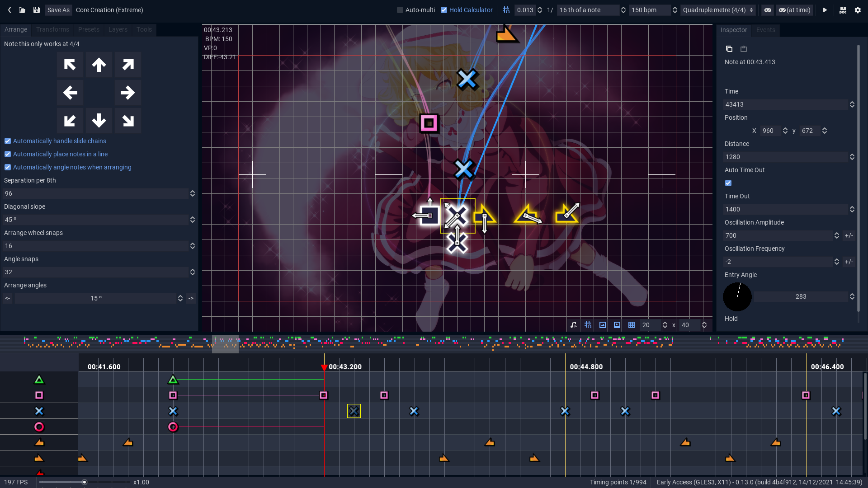Click the back arrow icon
Viewport: 868px width, 488px height.
point(9,10)
